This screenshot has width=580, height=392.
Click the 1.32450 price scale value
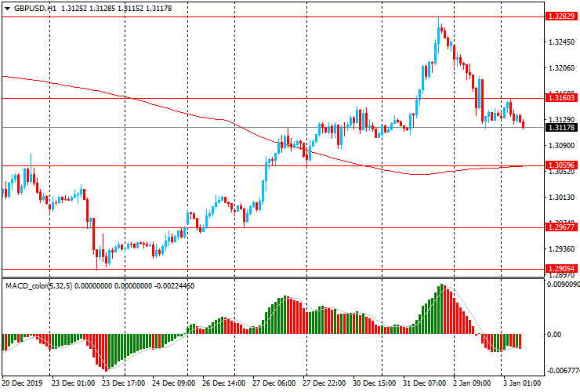561,42
